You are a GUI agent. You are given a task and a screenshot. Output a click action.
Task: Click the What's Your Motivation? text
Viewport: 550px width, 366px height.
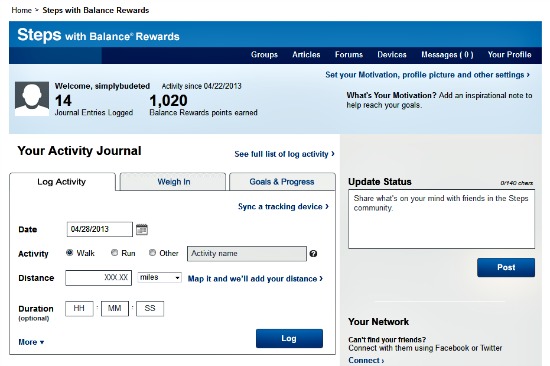[x=391, y=95]
